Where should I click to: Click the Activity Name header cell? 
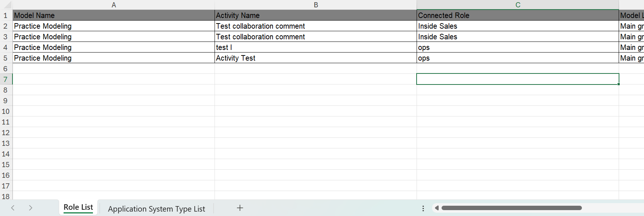[x=316, y=15]
